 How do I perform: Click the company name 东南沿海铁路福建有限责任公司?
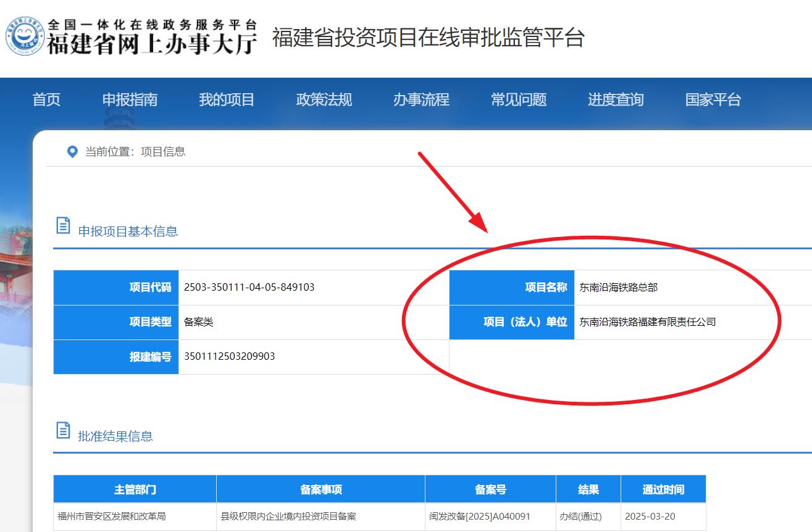(x=648, y=322)
